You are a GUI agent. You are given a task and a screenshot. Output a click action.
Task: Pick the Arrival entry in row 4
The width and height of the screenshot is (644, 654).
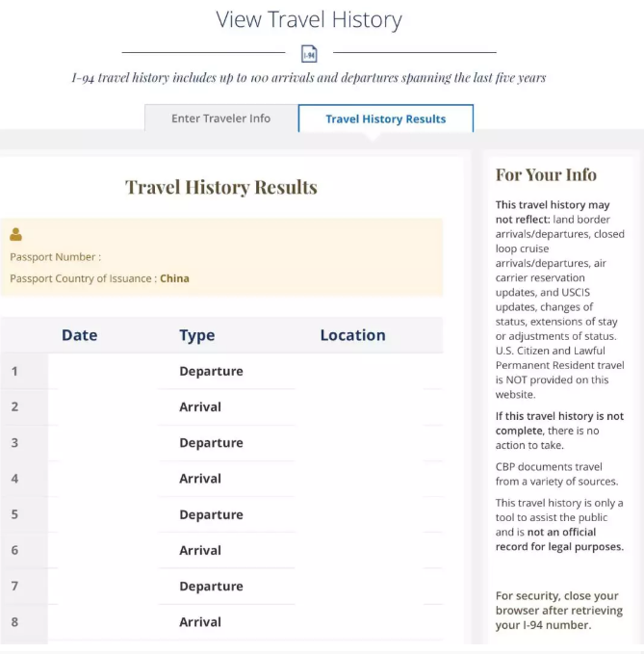[200, 479]
